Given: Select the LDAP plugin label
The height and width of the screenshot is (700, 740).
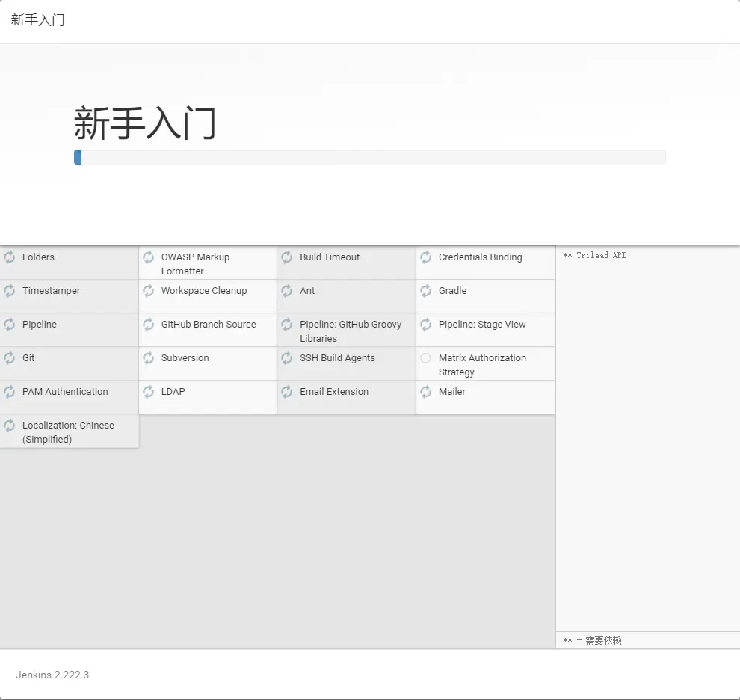Looking at the screenshot, I should 173,392.
